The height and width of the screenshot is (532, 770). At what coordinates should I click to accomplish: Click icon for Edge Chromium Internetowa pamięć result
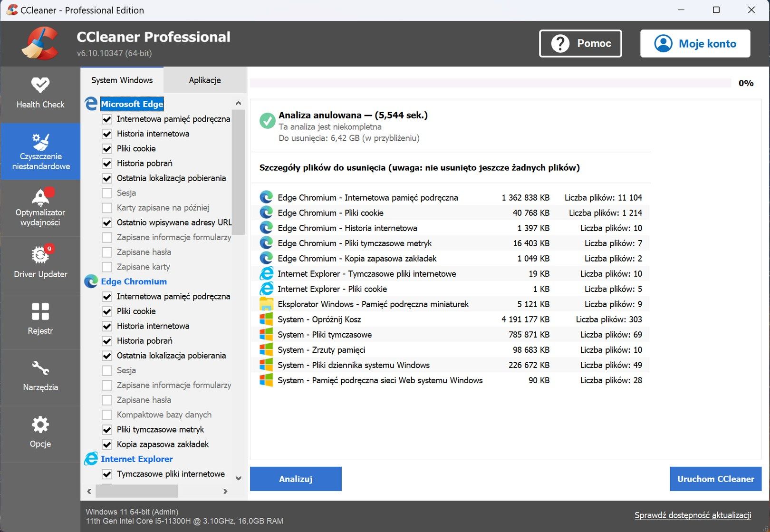coord(266,197)
